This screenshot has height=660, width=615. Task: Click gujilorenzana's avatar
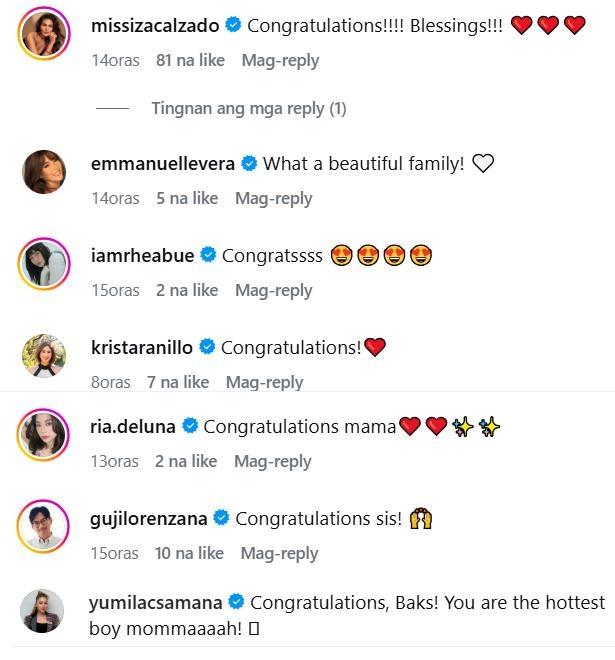45,527
